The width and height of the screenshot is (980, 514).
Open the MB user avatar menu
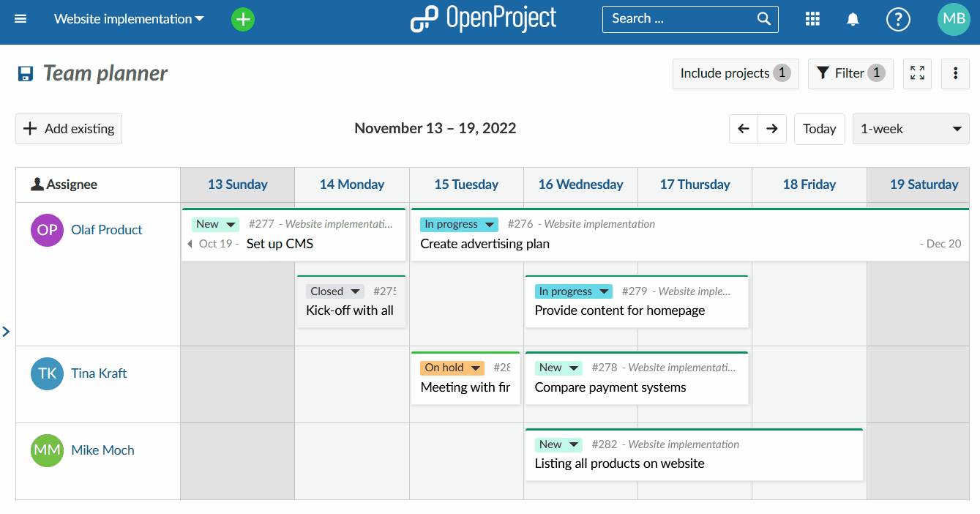pyautogui.click(x=953, y=19)
